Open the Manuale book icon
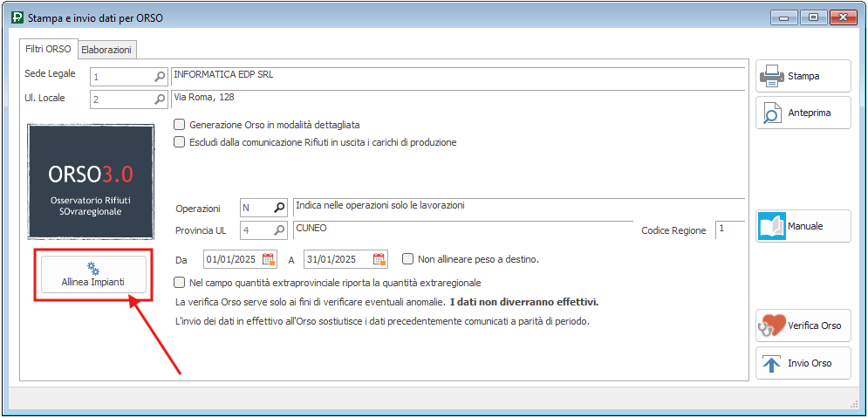 point(772,226)
